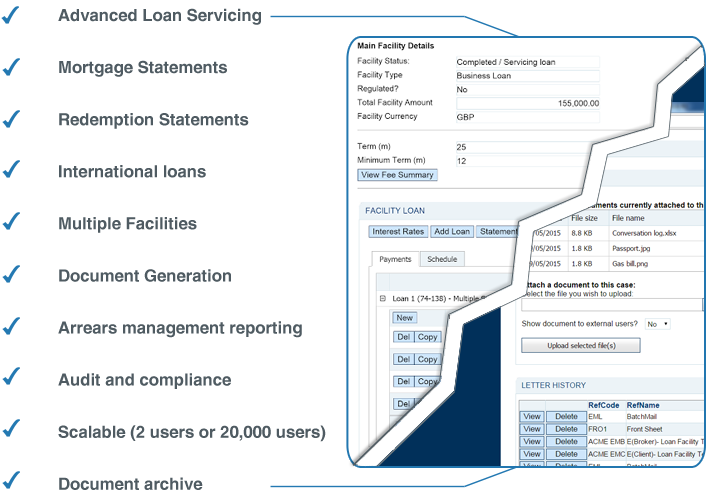Sort by the RefName column header
Image resolution: width=708 pixels, height=495 pixels.
pyautogui.click(x=643, y=405)
